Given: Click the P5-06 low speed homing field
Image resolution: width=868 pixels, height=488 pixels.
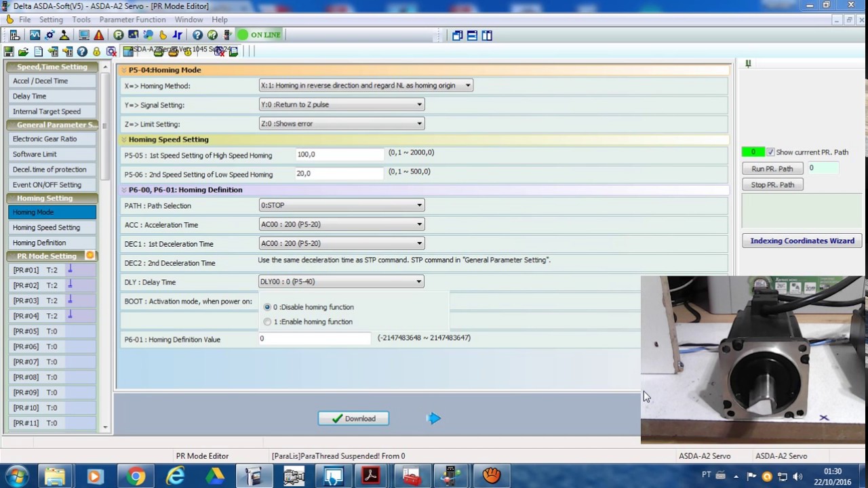Looking at the screenshot, I should (339, 174).
